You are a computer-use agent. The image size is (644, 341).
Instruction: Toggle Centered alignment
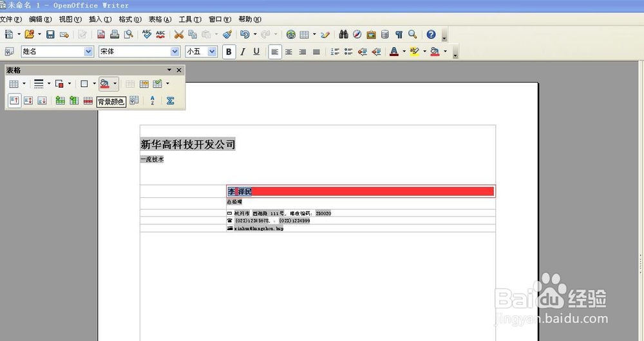click(x=289, y=52)
